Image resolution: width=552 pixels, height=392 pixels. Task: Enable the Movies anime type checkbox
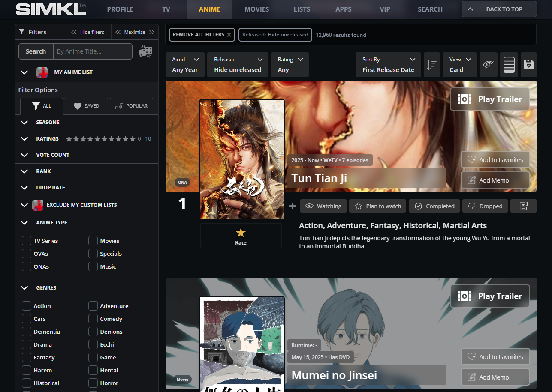tap(93, 241)
